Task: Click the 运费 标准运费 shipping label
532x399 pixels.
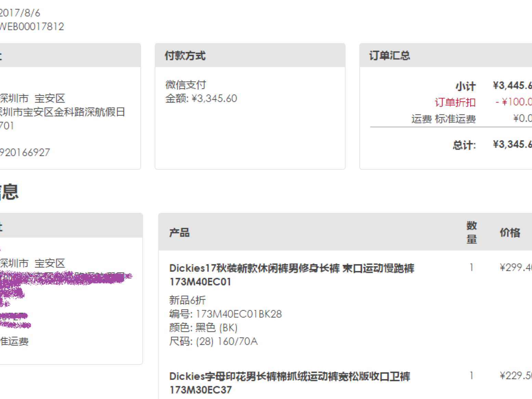Action: coord(444,119)
